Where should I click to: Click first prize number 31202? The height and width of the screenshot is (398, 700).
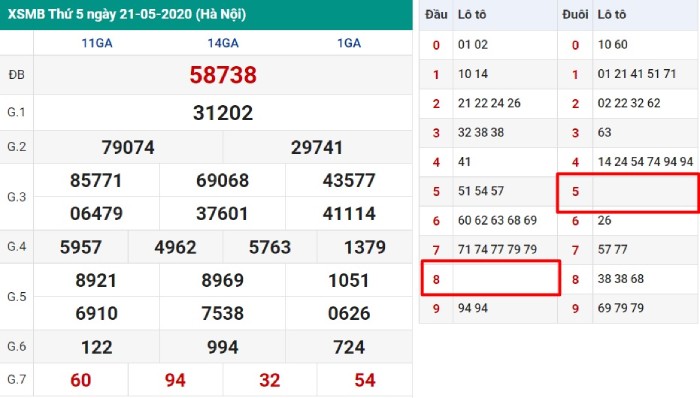click(x=223, y=113)
